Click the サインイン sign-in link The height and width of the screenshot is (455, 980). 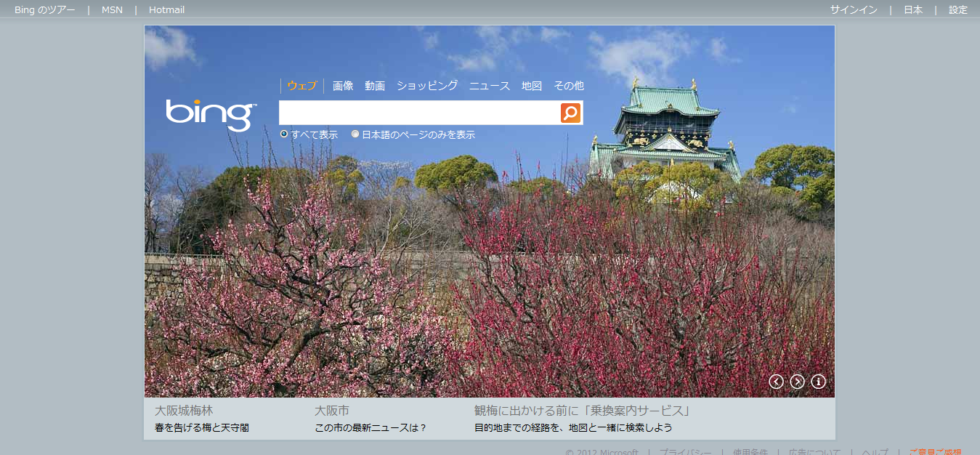point(854,10)
